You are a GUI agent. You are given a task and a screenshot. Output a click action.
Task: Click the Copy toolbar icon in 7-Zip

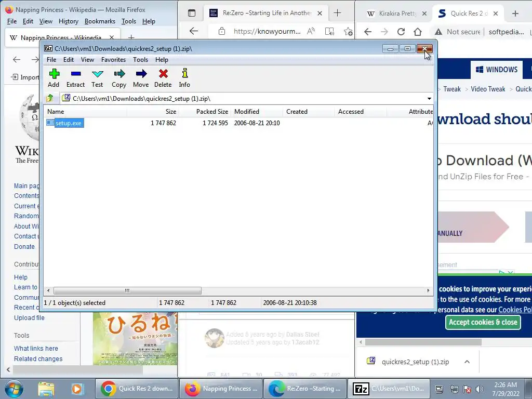[x=119, y=78]
